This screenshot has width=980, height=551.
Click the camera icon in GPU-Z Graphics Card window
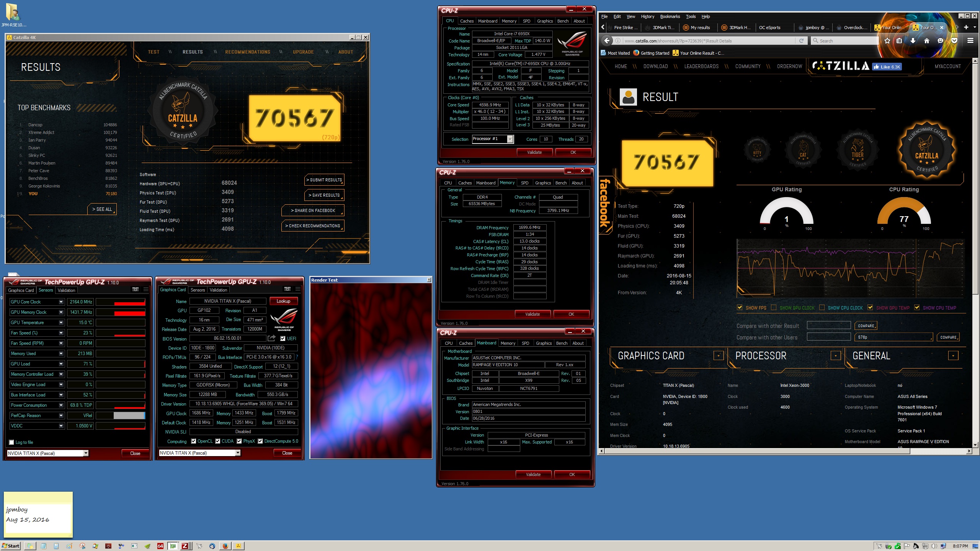pos(287,289)
